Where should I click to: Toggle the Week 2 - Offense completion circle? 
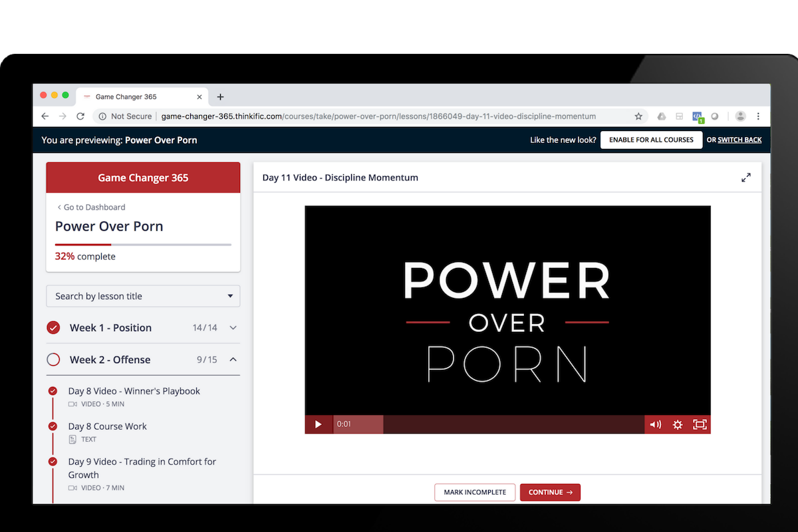click(x=53, y=360)
